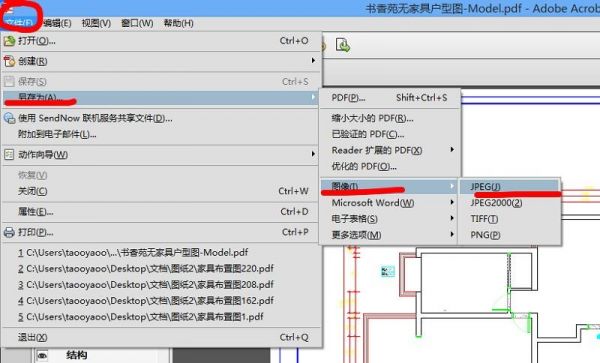Choose 优化的 PDF(O)...
The image size is (600, 363).
pos(390,166)
